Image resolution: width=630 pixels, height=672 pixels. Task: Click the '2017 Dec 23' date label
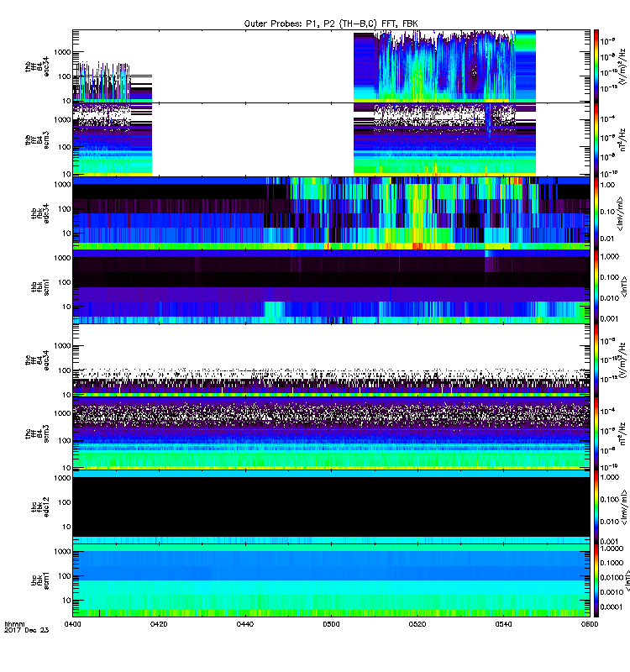click(x=26, y=630)
